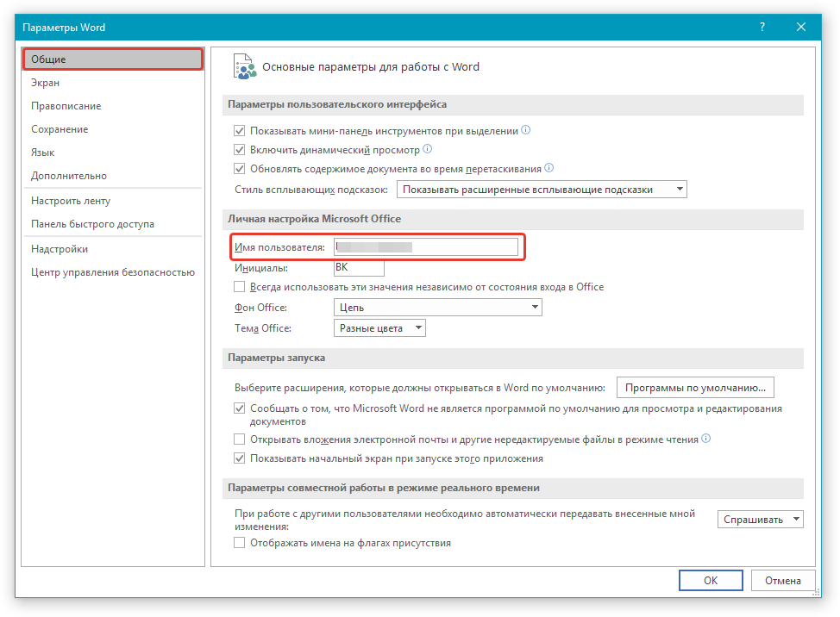The width and height of the screenshot is (840, 617).
Task: Click info icon after drag-update content option
Action: (x=549, y=168)
